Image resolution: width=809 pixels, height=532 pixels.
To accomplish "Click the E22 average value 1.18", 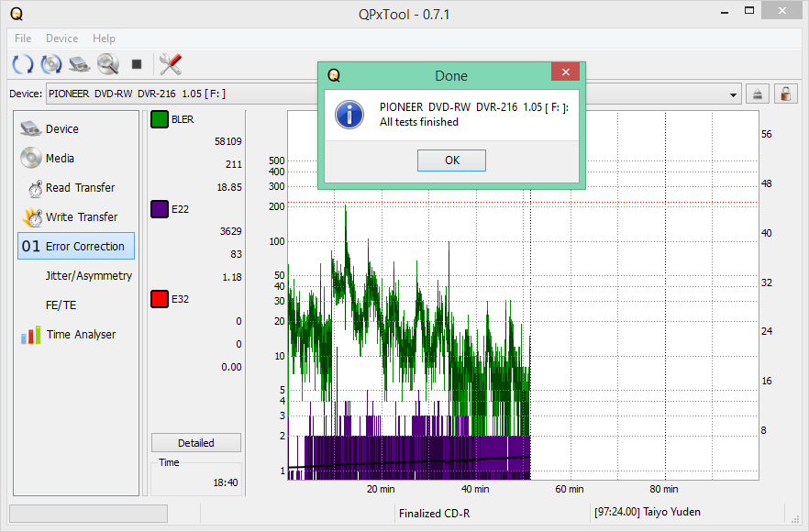I will [232, 278].
